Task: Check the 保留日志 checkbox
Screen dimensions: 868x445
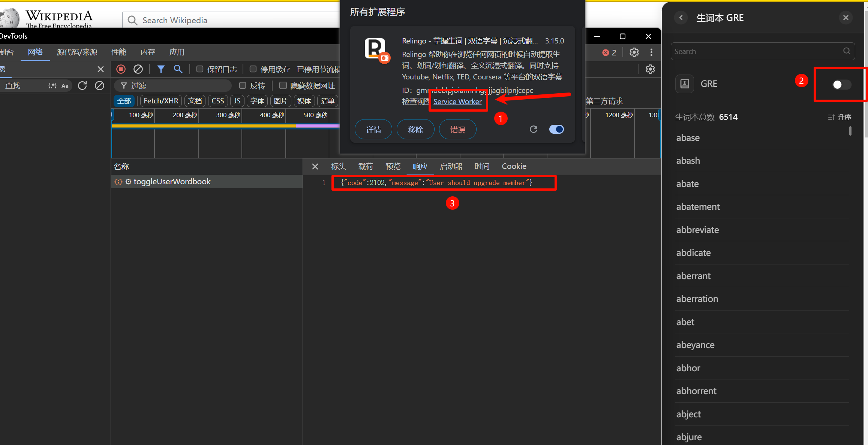Action: coord(200,69)
